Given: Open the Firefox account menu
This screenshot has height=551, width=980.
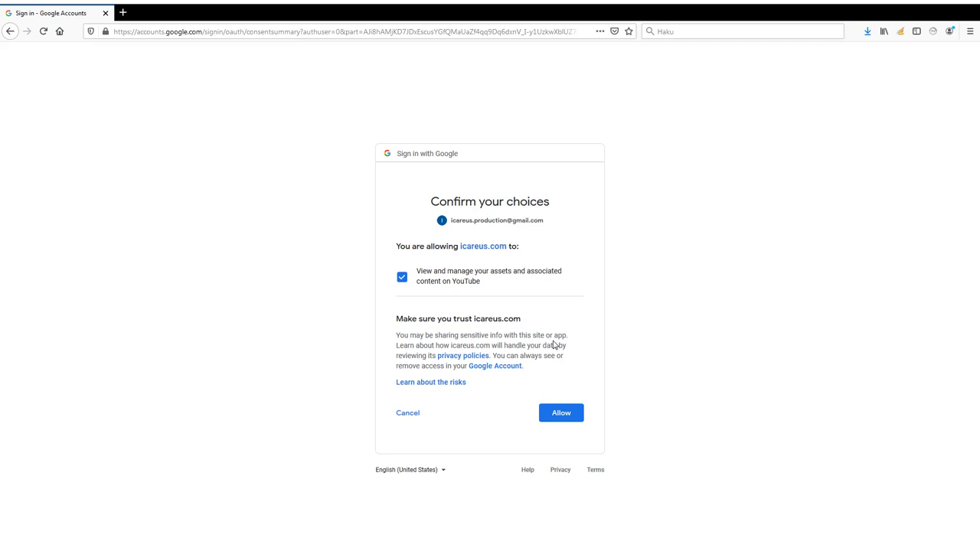Looking at the screenshot, I should click(x=949, y=31).
